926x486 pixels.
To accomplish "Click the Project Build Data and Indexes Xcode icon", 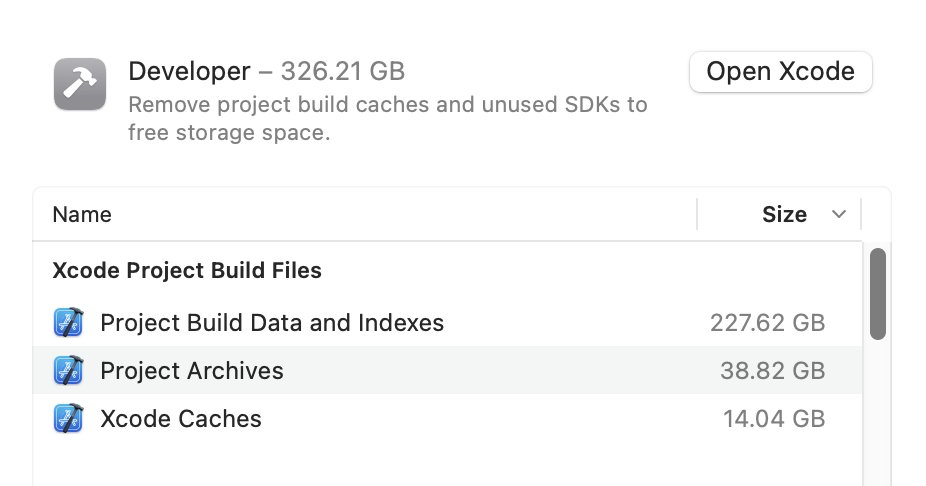I will click(68, 323).
